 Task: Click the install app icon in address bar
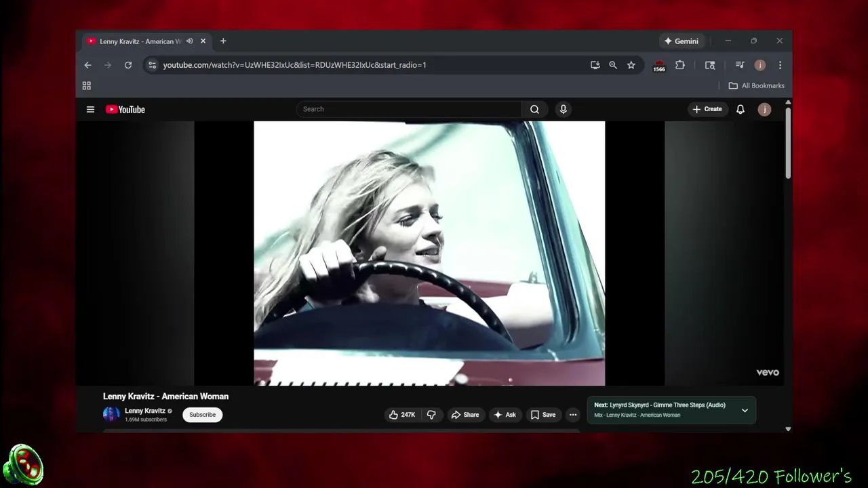(595, 65)
